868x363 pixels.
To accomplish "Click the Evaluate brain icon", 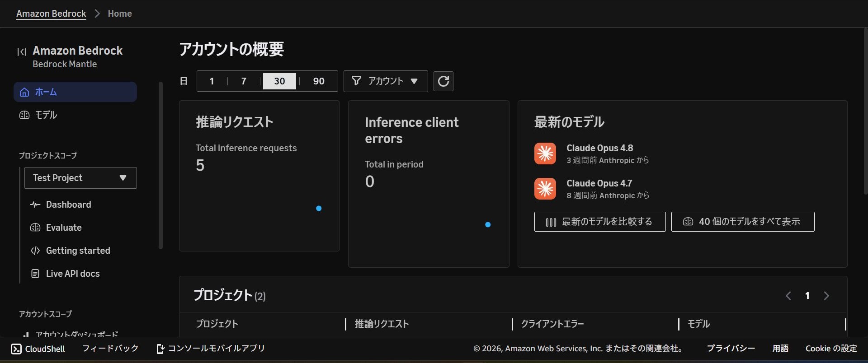I will 35,228.
